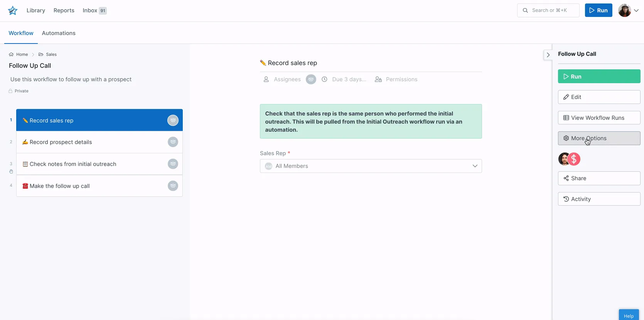
Task: Click the Record sales rep task heading
Action: click(288, 63)
